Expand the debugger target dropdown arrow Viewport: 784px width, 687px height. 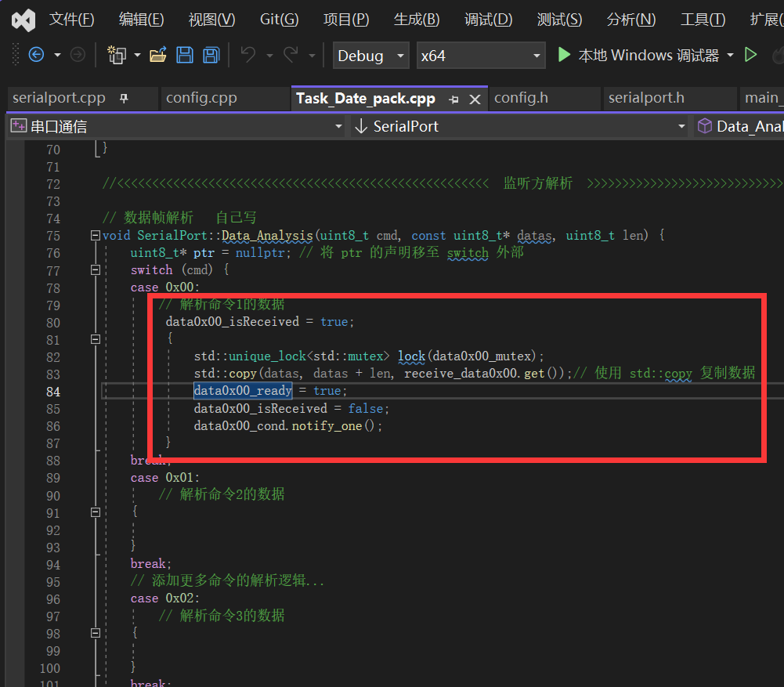tap(731, 55)
